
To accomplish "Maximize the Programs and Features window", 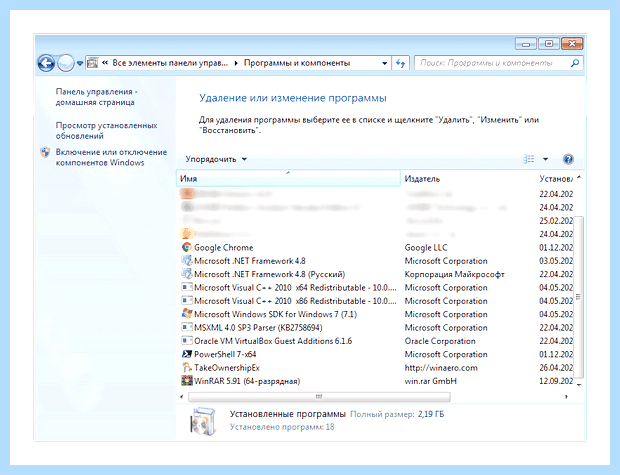I will click(x=549, y=44).
